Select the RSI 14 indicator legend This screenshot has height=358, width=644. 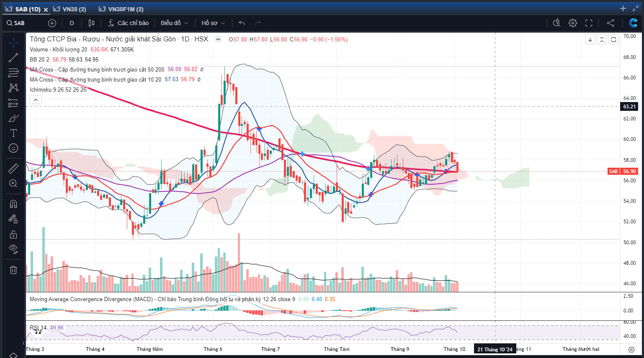click(39, 327)
